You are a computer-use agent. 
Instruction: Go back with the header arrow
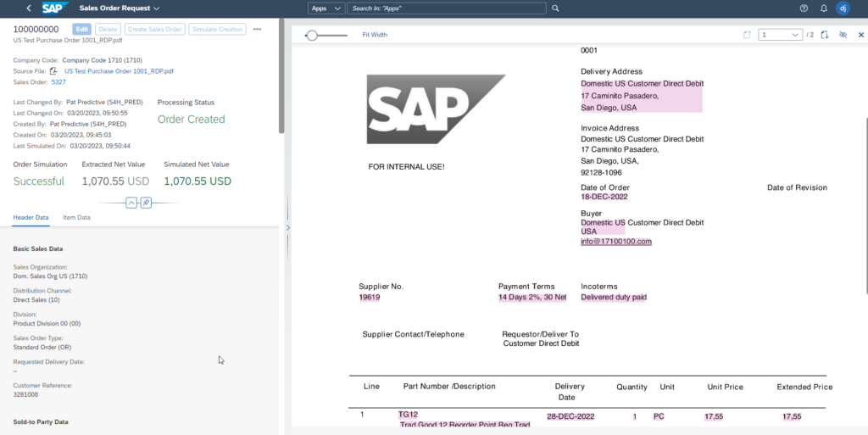[29, 8]
